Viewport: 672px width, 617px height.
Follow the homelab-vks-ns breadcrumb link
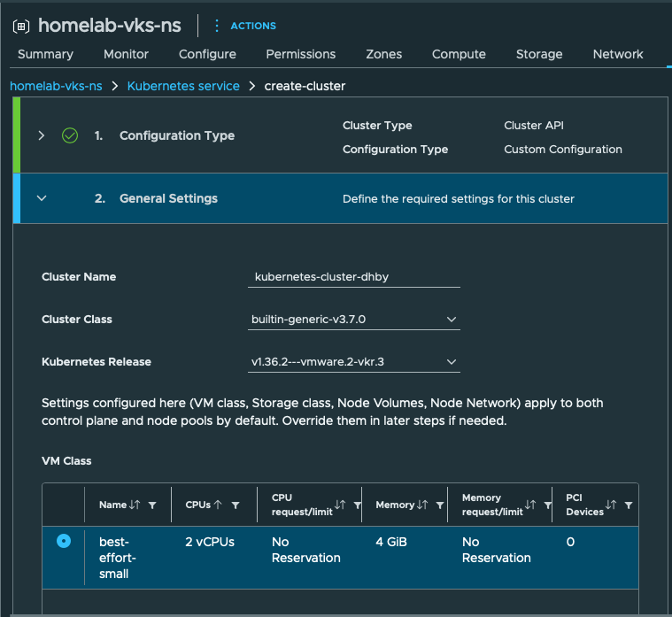pos(56,86)
